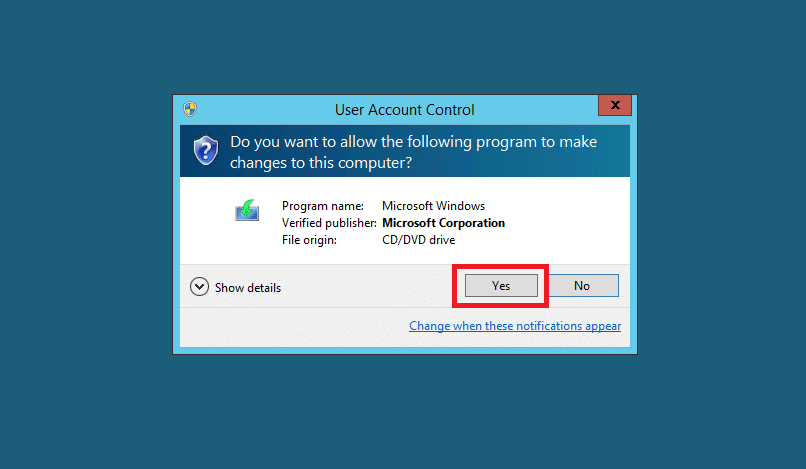806x469 pixels.
Task: Click the small shield icon in title bar
Action: pos(190,109)
